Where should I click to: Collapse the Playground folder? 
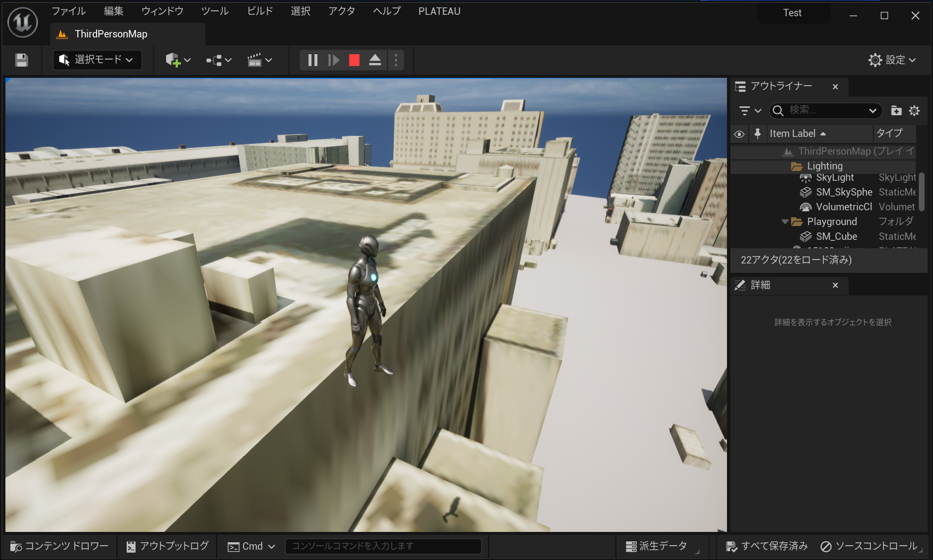tap(785, 222)
